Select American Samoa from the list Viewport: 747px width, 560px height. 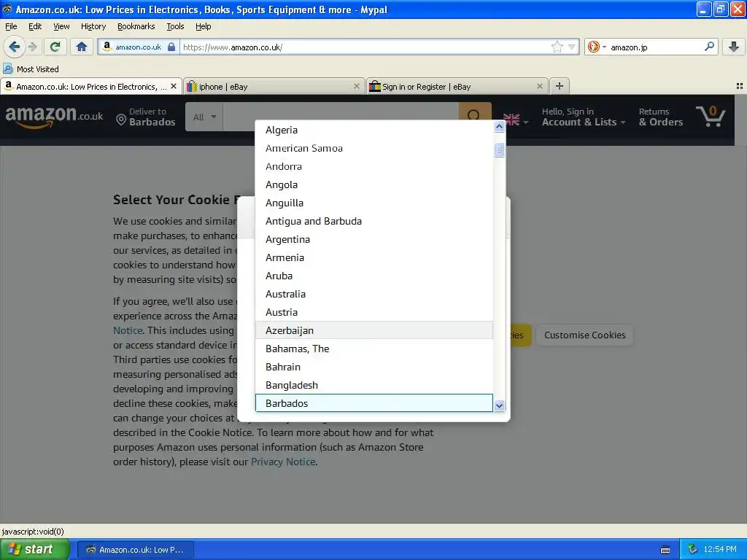[x=374, y=148]
